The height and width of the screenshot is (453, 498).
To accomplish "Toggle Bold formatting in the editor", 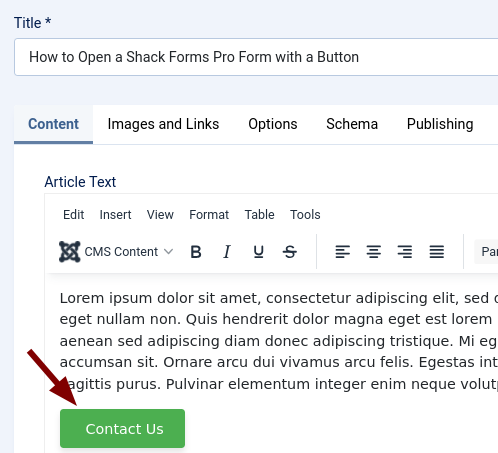I will click(196, 252).
